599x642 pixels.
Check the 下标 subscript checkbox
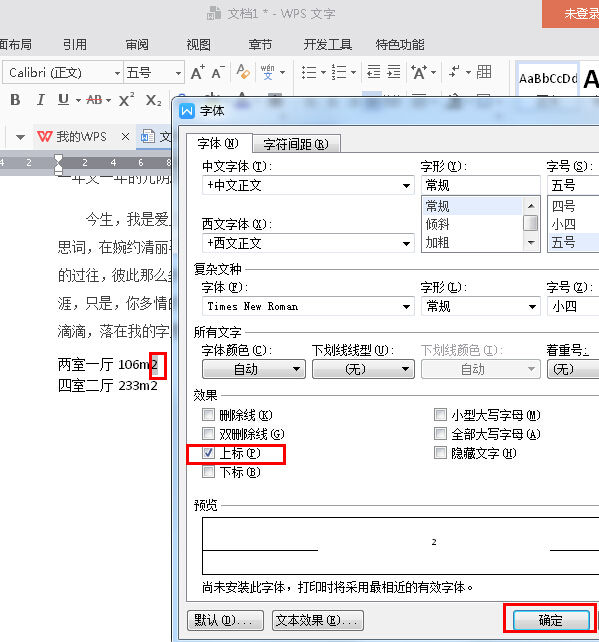point(208,472)
